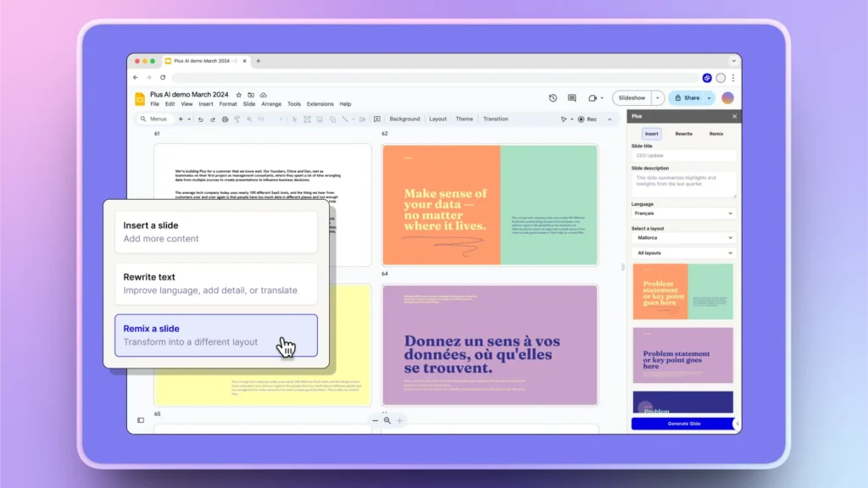Print the presentation with the printer icon

(x=225, y=119)
